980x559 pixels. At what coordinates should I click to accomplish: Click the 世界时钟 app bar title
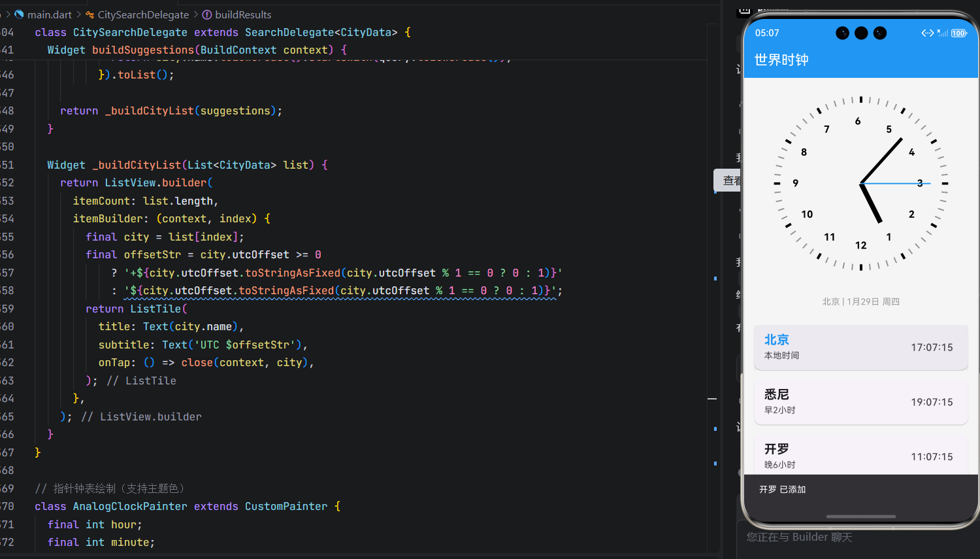(781, 60)
